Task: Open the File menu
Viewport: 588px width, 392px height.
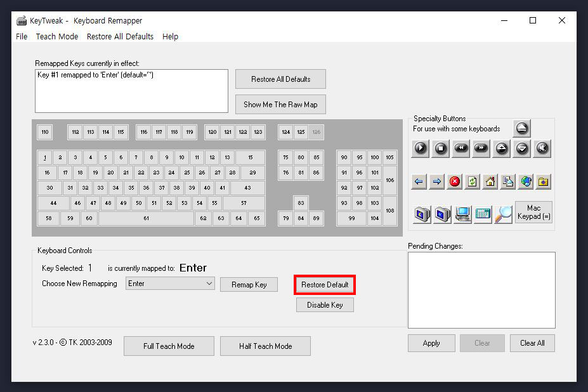Action: click(x=22, y=36)
